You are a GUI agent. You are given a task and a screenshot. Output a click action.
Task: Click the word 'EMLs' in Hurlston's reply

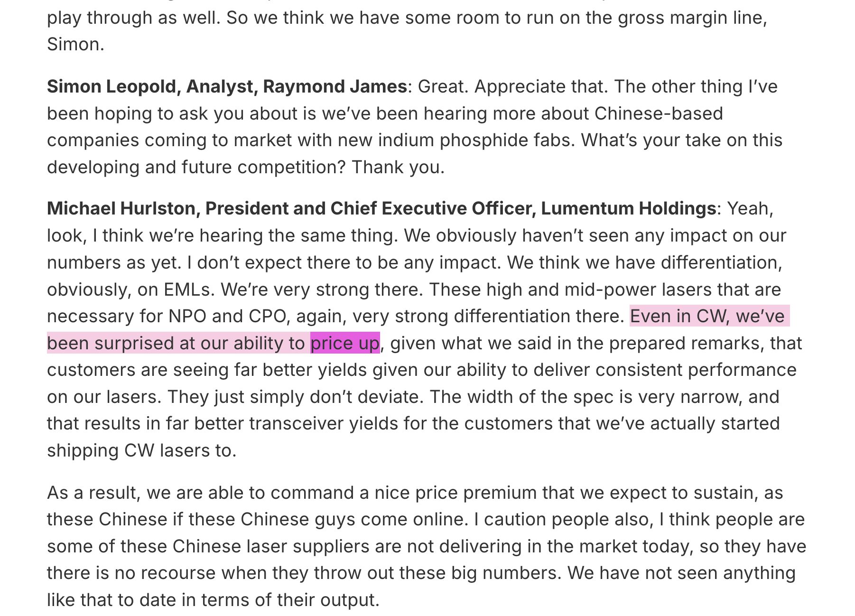189,289
